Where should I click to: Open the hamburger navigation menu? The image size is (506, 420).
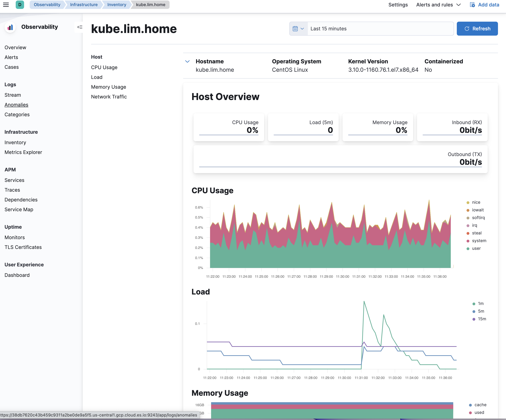6,5
